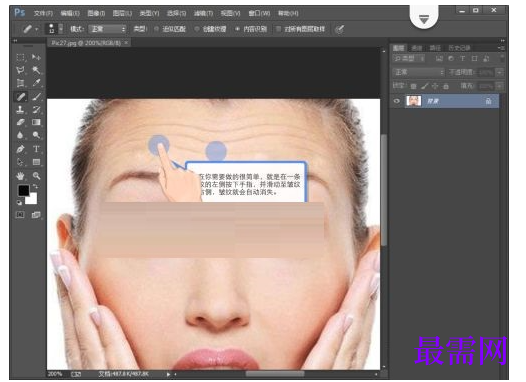Open the fill 填充 slider arrow

500,86
